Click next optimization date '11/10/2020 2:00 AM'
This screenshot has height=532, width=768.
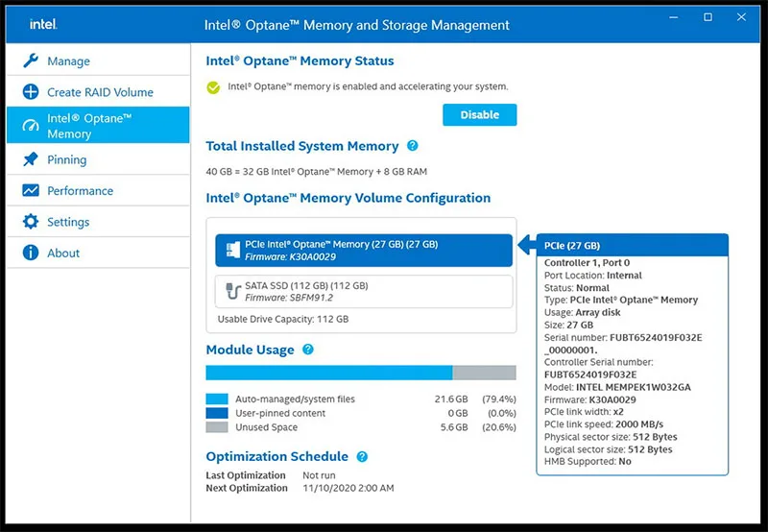[348, 488]
